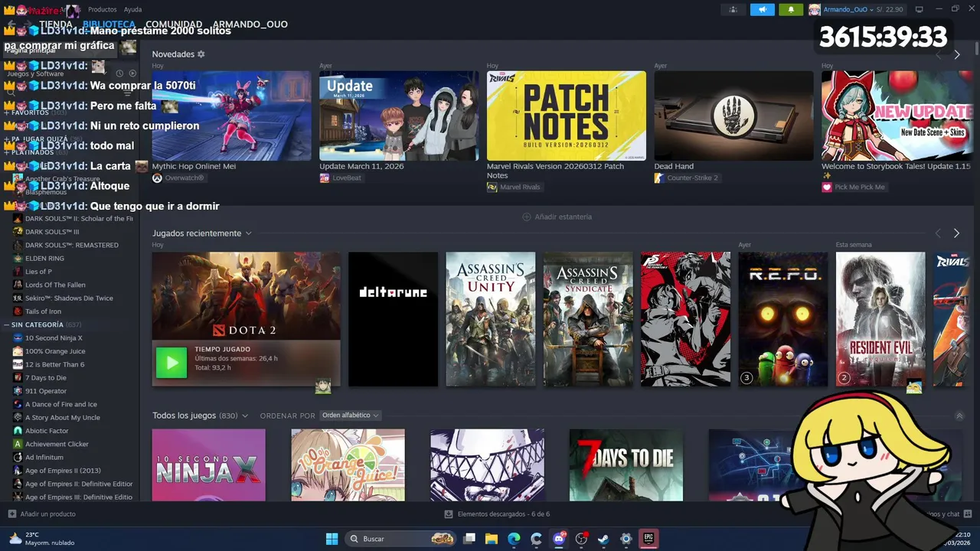980x551 pixels.
Task: Click friend avatar on Dota 2 card
Action: pyautogui.click(x=323, y=386)
